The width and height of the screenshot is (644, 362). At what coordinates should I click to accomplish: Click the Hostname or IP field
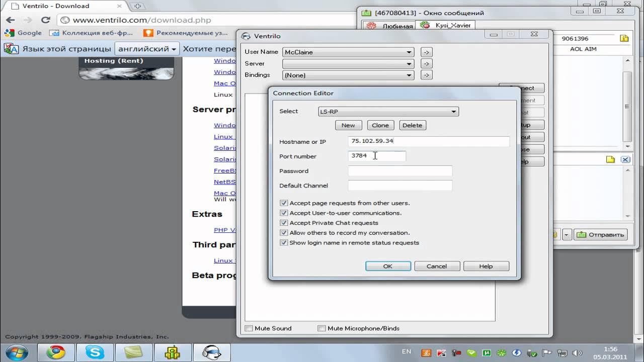pyautogui.click(x=429, y=141)
